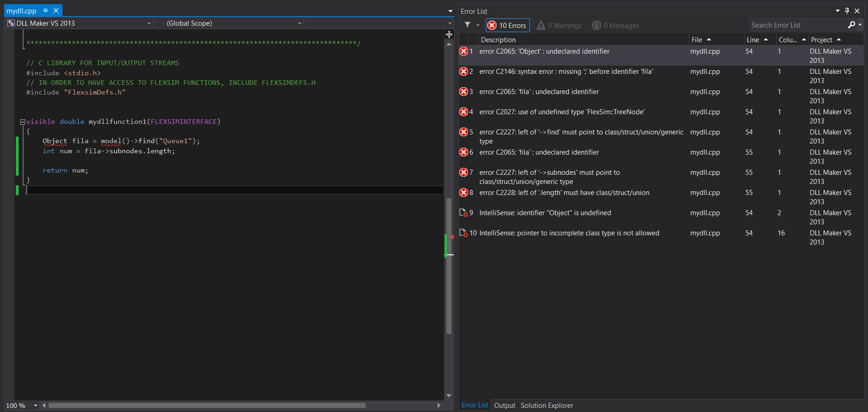Viewport: 868px width, 412px height.
Task: Close the mydll.cpp editor tab
Action: point(56,11)
